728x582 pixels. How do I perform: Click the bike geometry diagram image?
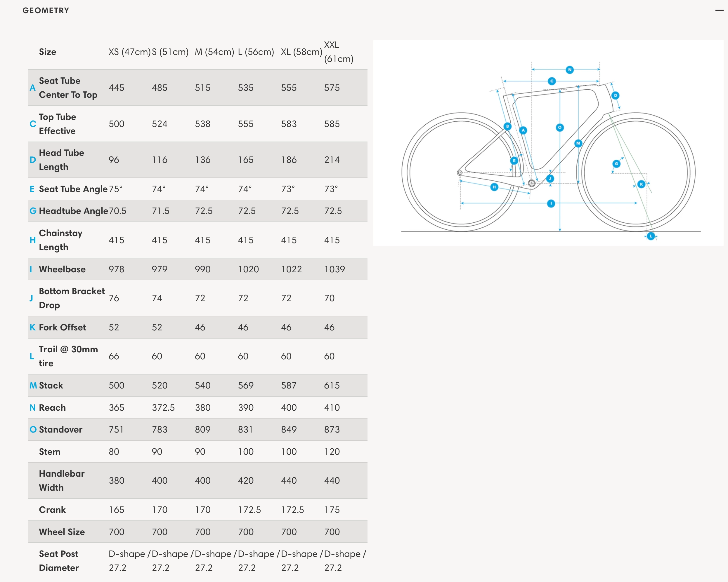pyautogui.click(x=548, y=143)
